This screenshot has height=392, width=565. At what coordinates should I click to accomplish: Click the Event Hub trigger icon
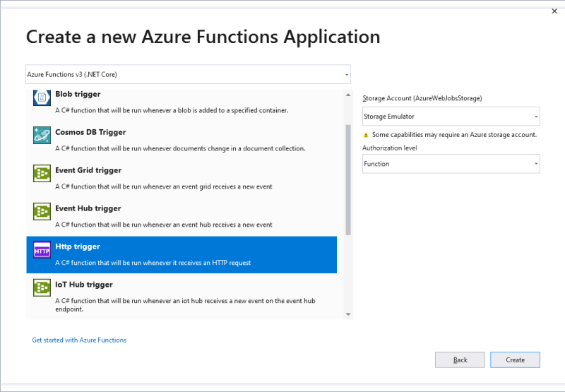point(42,211)
